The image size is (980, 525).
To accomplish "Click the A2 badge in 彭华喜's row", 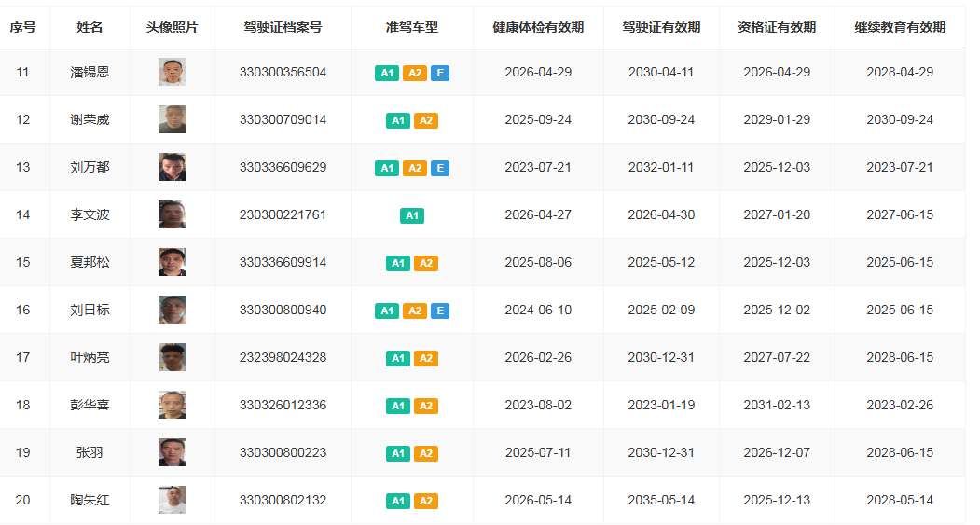I will (425, 406).
